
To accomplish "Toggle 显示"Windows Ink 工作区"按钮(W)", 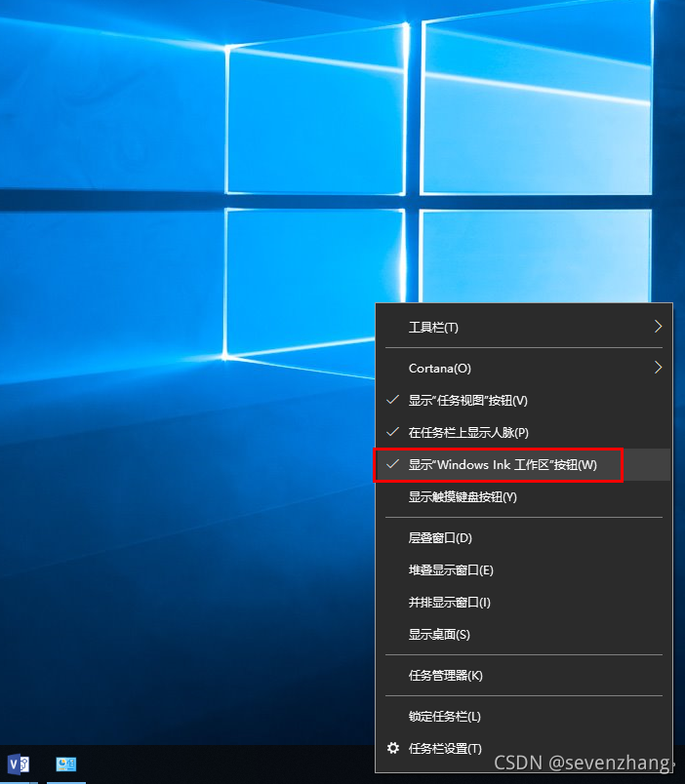I will pyautogui.click(x=523, y=464).
